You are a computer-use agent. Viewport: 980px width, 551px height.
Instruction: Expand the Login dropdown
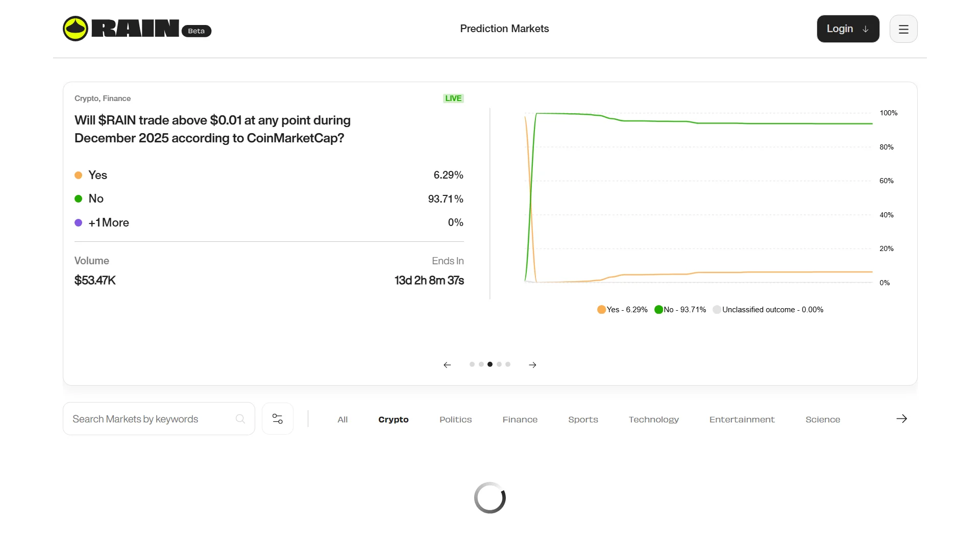pos(848,29)
